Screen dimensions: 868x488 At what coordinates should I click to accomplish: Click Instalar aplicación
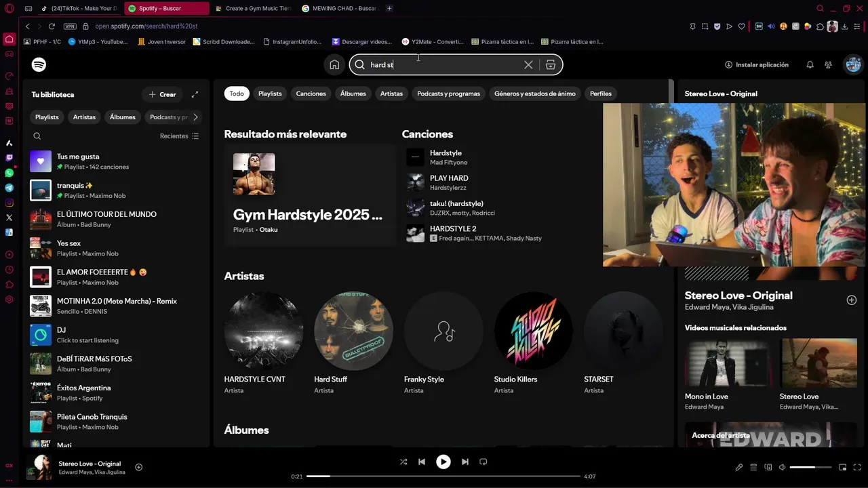(757, 65)
